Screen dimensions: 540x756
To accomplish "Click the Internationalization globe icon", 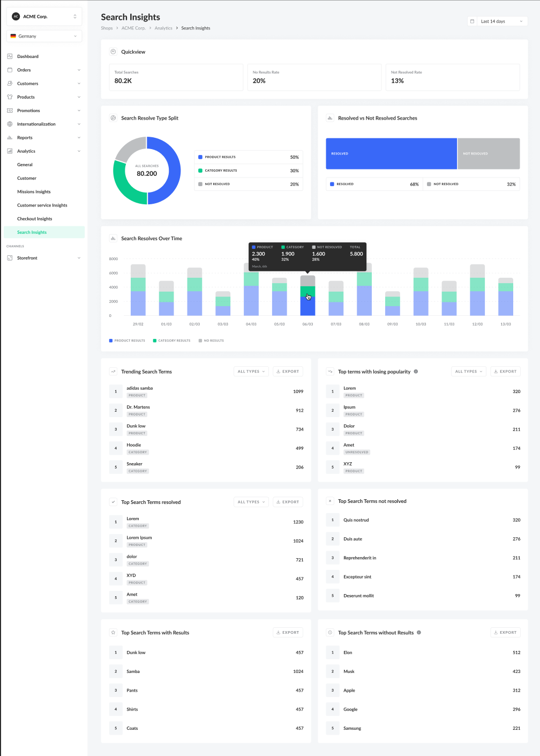I will (10, 124).
